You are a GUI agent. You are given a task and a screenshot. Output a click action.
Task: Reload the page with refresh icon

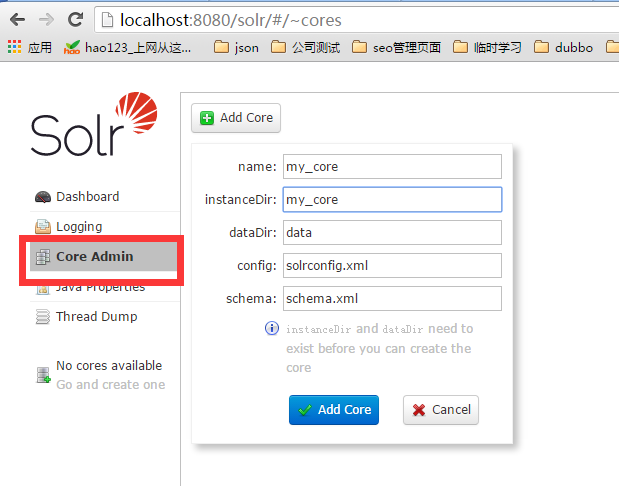75,19
